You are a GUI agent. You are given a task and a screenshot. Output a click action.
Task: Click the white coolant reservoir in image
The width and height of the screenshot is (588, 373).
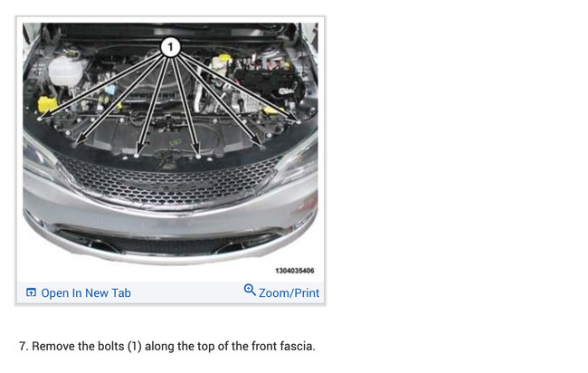(x=65, y=71)
